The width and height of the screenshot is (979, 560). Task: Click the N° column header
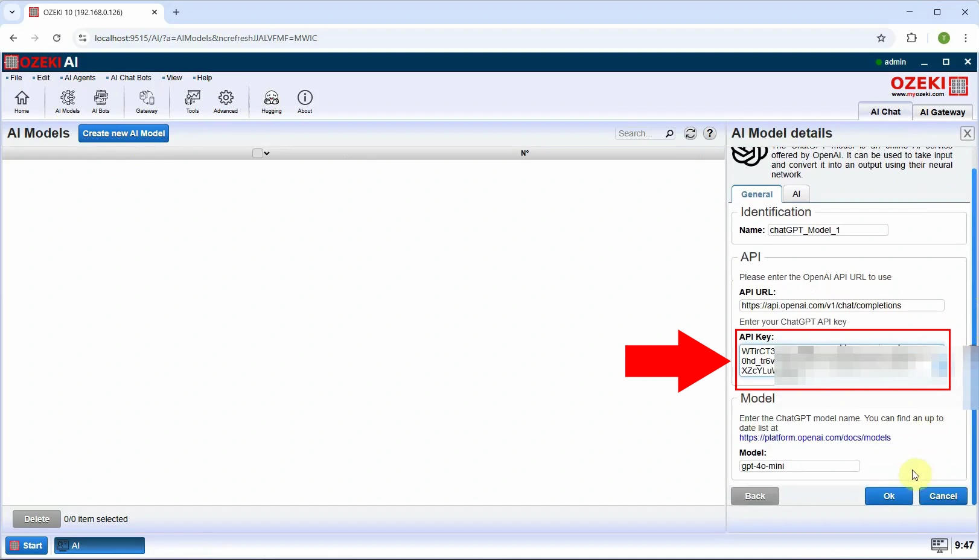click(x=525, y=153)
